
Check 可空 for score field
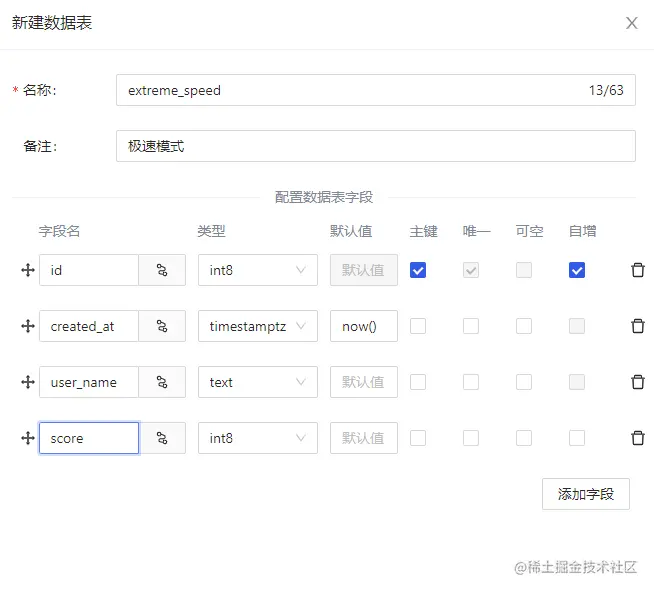(x=523, y=438)
